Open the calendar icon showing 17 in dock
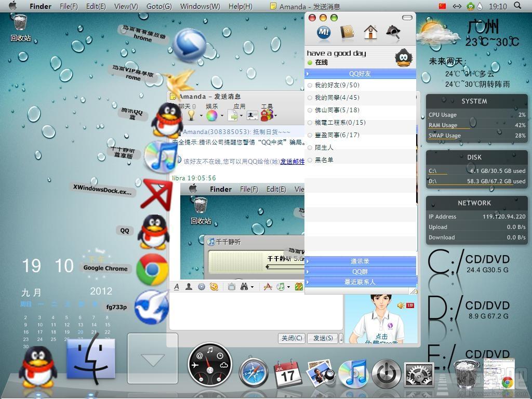Image resolution: width=532 pixels, height=399 pixels. [287, 374]
